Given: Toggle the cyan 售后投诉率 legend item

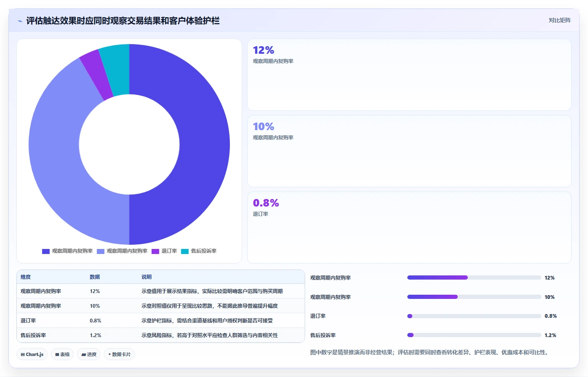Looking at the screenshot, I should [x=199, y=251].
